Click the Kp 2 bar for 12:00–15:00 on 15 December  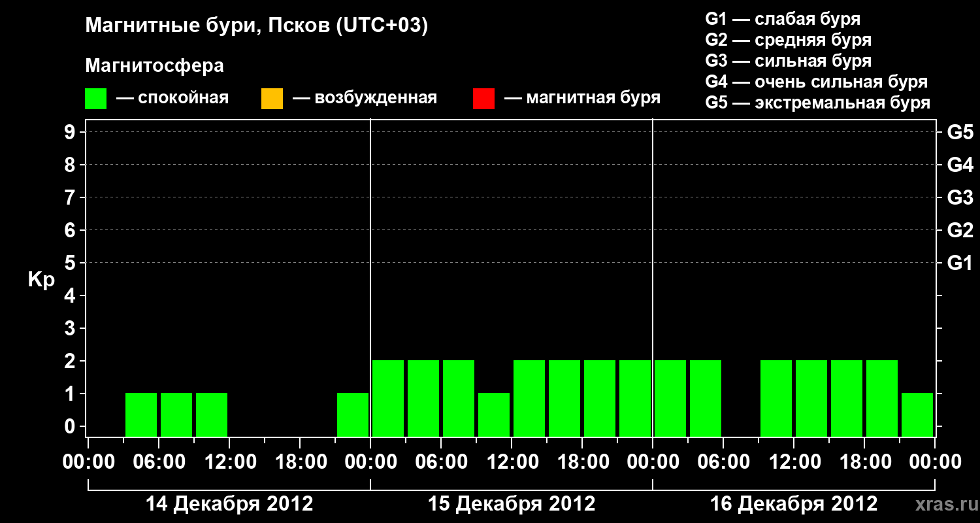(529, 398)
